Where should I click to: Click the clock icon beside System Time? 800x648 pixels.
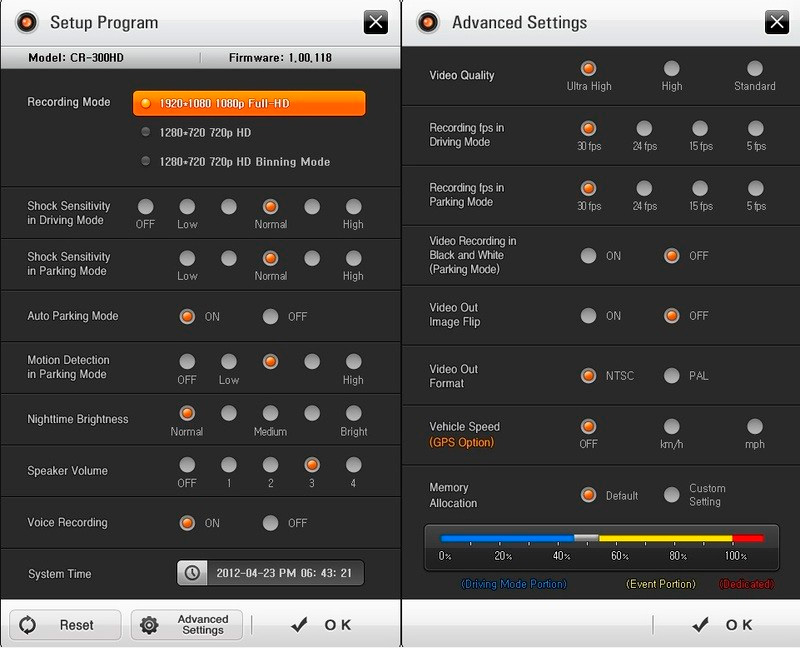(x=192, y=572)
